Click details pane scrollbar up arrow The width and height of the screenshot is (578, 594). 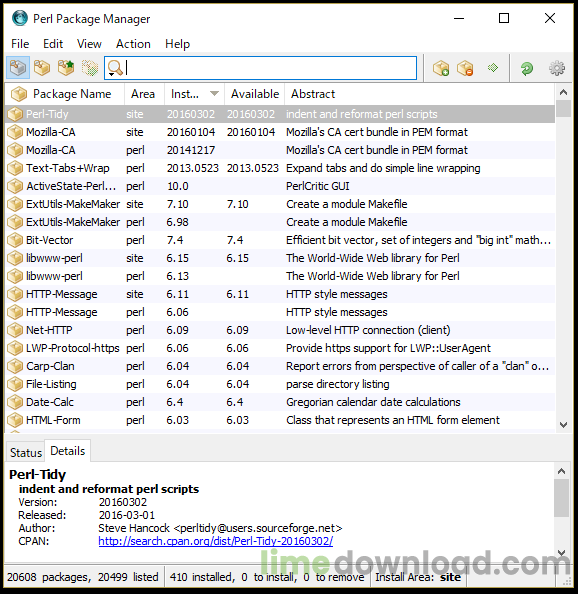[x=561, y=471]
